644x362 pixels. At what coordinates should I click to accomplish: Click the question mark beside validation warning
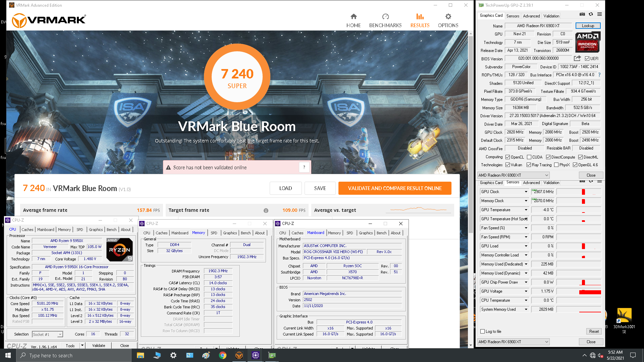(304, 167)
